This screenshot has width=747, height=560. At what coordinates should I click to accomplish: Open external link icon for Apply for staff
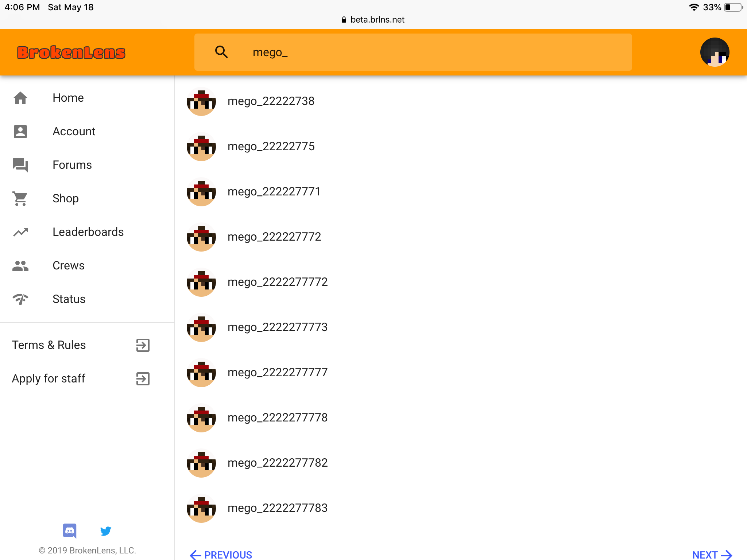[143, 378]
